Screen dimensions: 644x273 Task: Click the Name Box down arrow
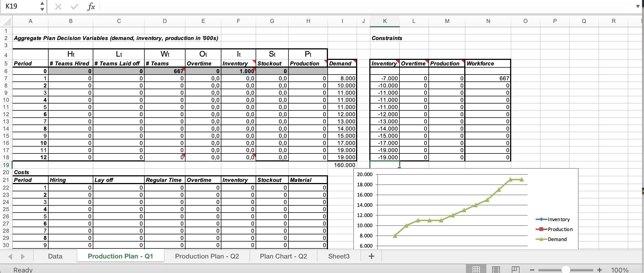coord(42,9)
